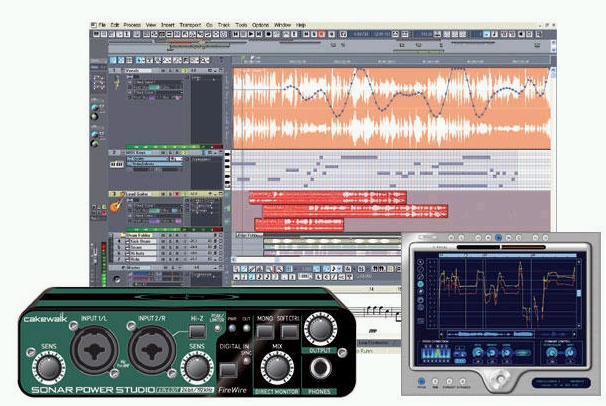Click the MIX knob on the audio interface
606x406 pixels.
coord(277,368)
